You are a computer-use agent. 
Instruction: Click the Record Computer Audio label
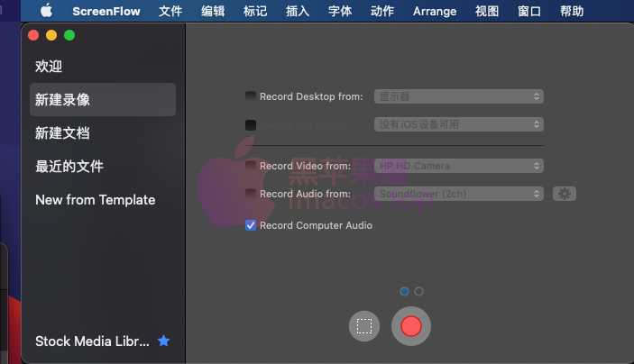tap(316, 225)
